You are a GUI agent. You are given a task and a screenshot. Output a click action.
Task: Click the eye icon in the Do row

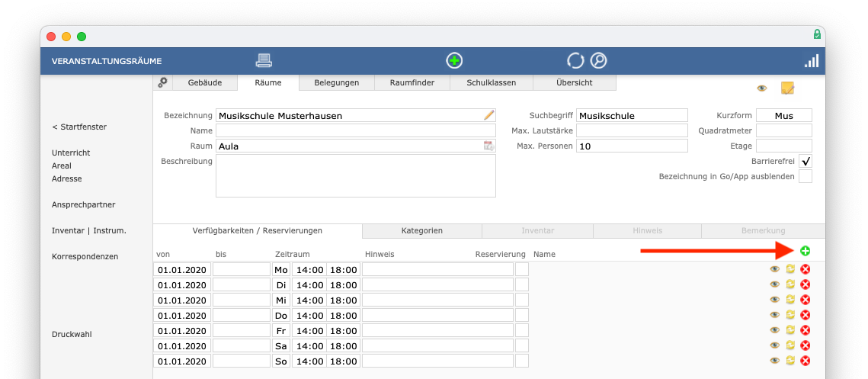(775, 315)
